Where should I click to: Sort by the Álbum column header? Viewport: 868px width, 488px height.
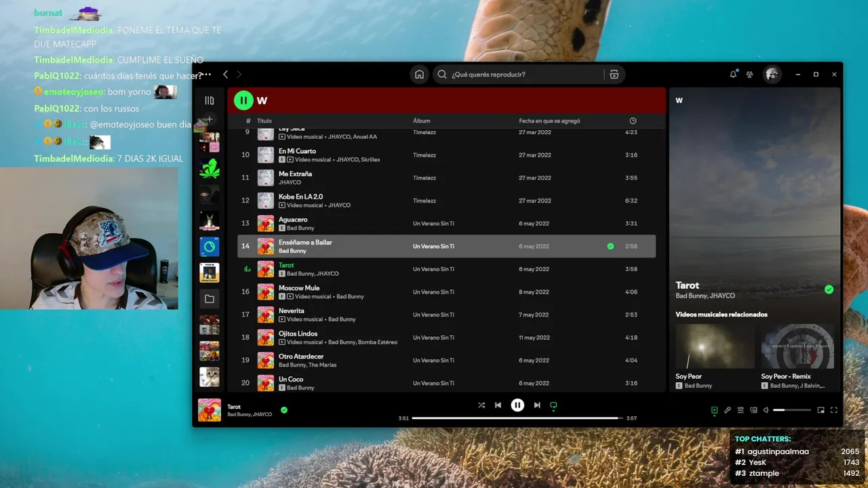tap(421, 121)
